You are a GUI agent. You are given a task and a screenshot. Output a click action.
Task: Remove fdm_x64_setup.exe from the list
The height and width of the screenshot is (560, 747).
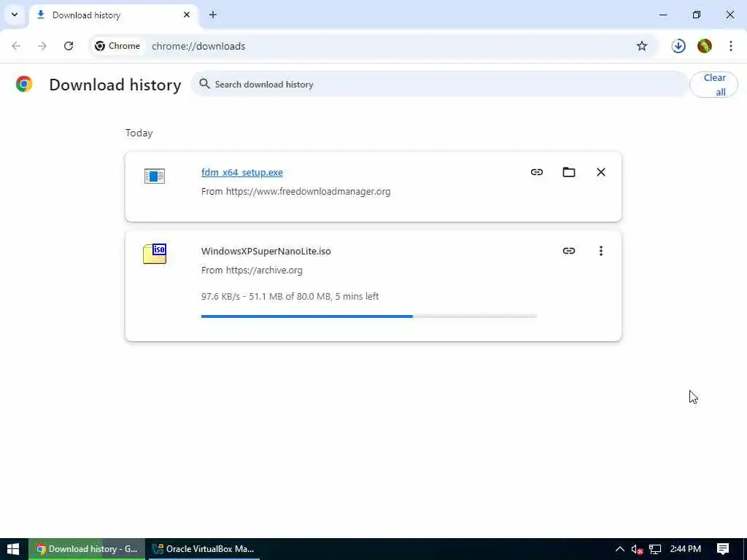601,172
